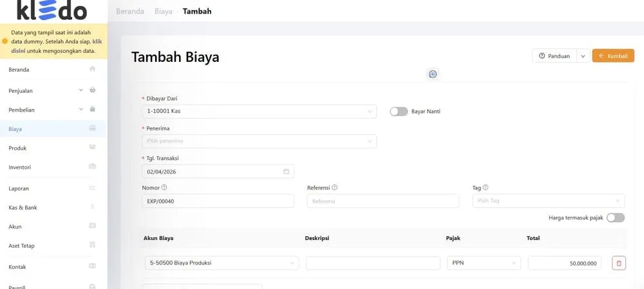The height and width of the screenshot is (289, 644).
Task: Click Biaya in the breadcrumb
Action: (x=164, y=12)
